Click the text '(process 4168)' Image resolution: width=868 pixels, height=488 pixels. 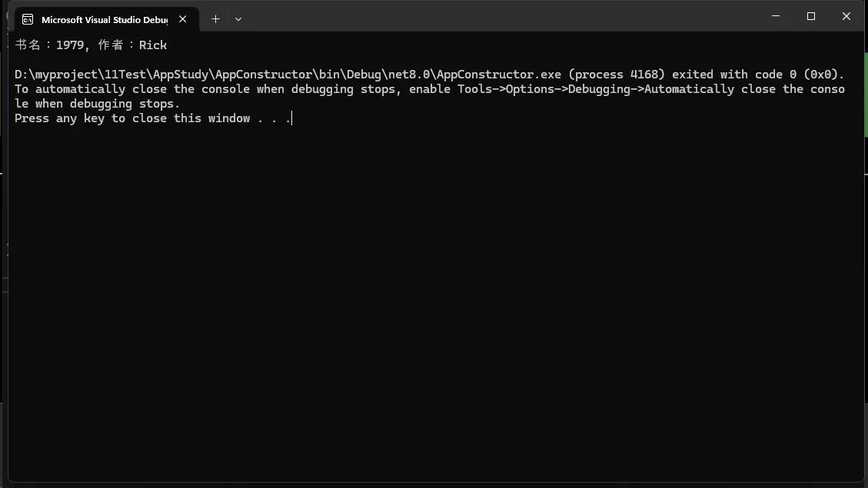[x=616, y=74]
